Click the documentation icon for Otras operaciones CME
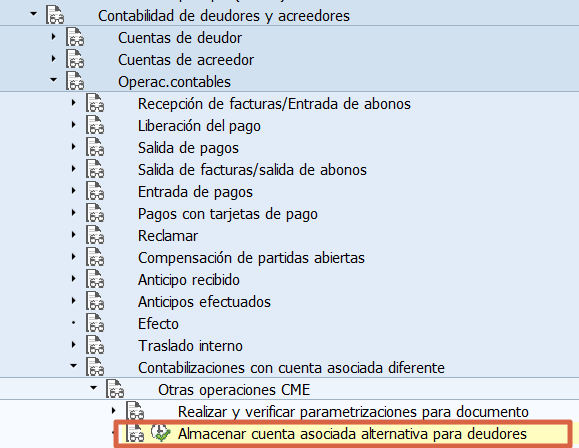The height and width of the screenshot is (448, 579). point(115,389)
